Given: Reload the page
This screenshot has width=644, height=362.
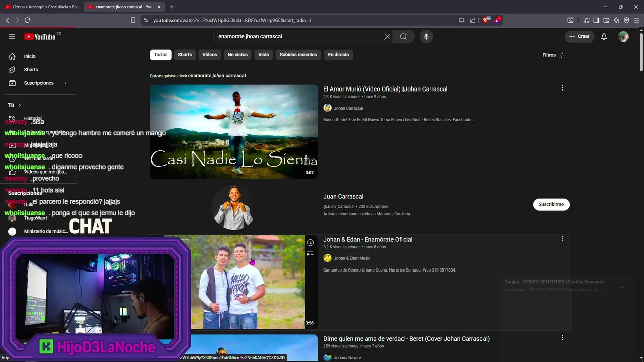Looking at the screenshot, I should tap(27, 20).
